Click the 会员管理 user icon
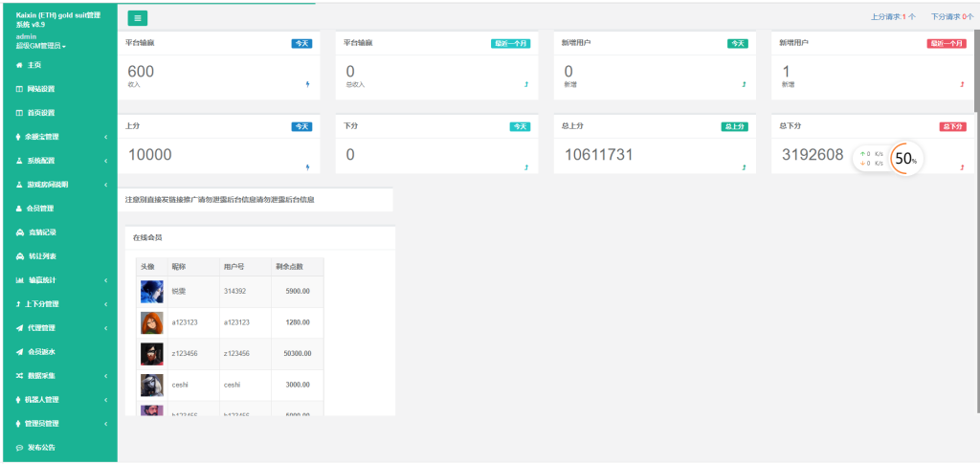The height and width of the screenshot is (464, 980). pos(19,209)
